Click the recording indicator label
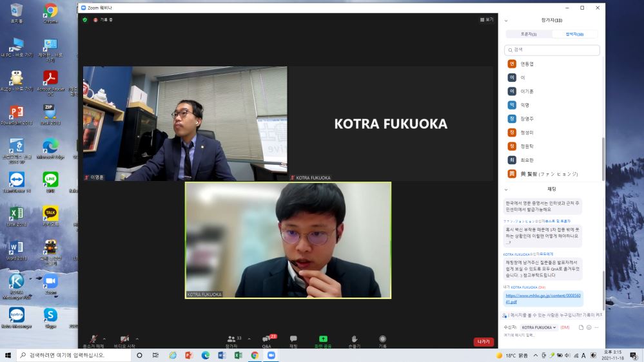Screen dimensions: 644x362 click(103, 20)
